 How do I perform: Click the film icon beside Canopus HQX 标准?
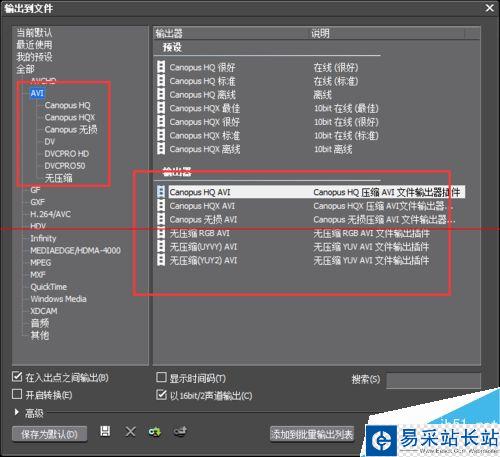click(161, 135)
